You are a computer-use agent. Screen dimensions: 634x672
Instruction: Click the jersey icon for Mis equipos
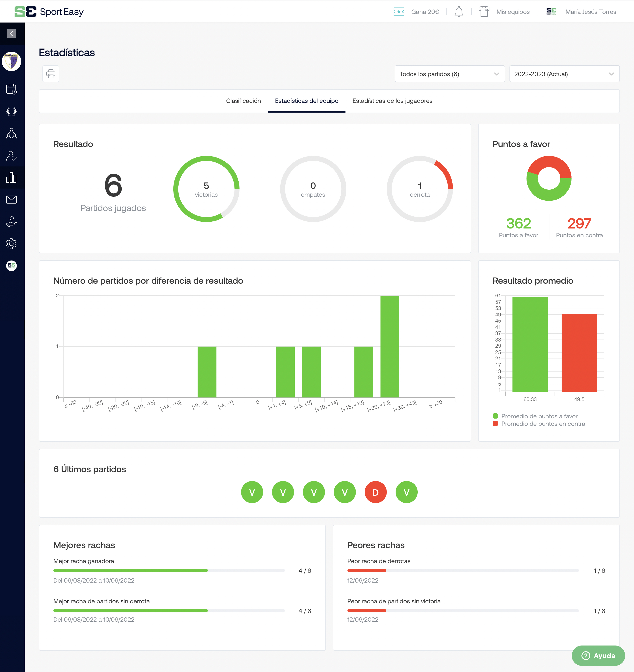coord(484,11)
